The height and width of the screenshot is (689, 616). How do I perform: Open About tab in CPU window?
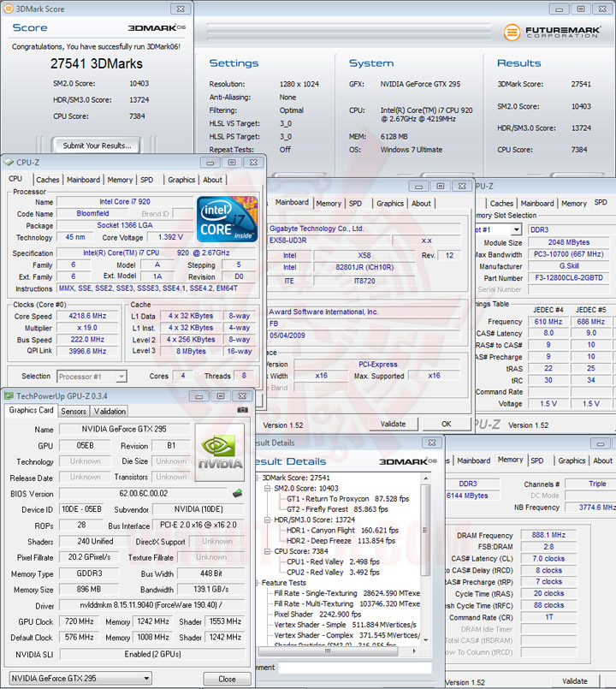click(x=212, y=180)
